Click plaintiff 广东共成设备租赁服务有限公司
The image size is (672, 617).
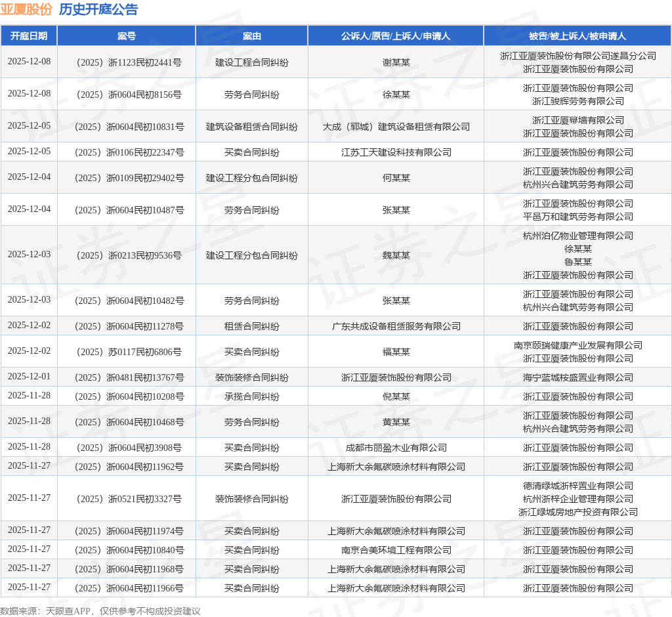(x=396, y=326)
